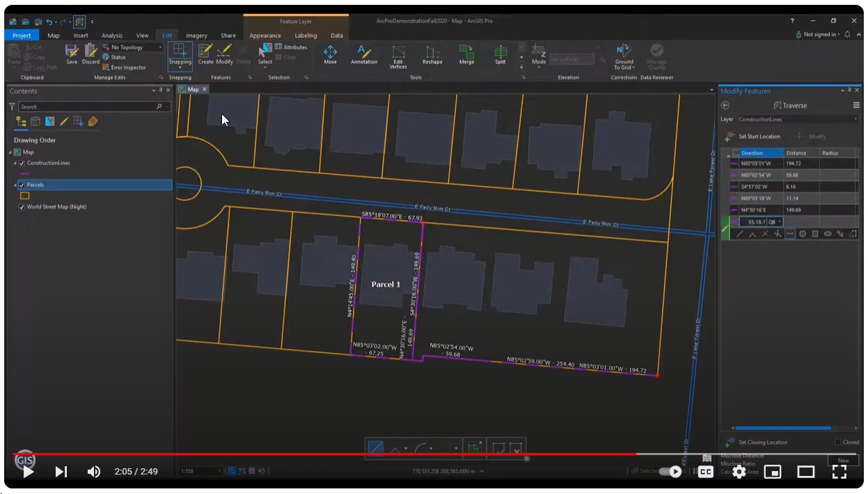Open the Project tab
Screen dimensions: 868x494
[x=22, y=35]
